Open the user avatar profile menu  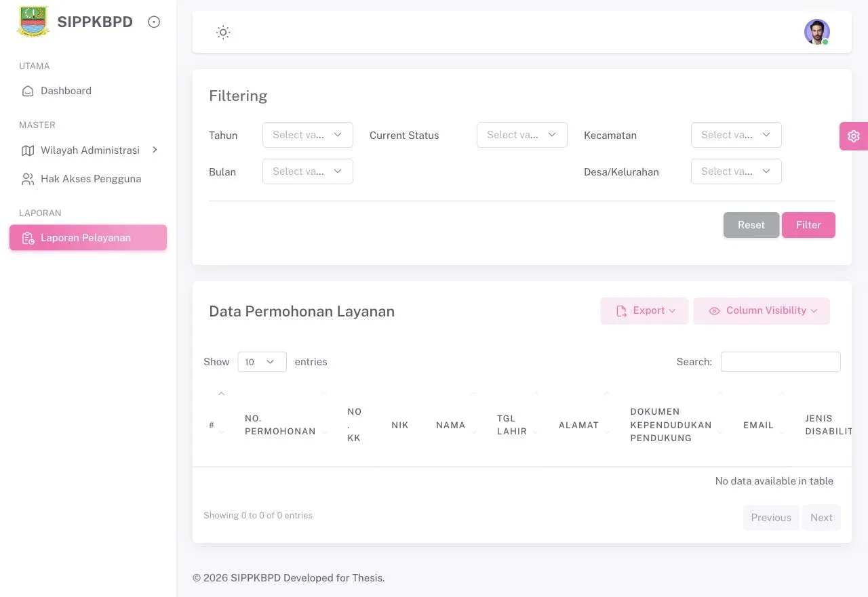pyautogui.click(x=817, y=32)
